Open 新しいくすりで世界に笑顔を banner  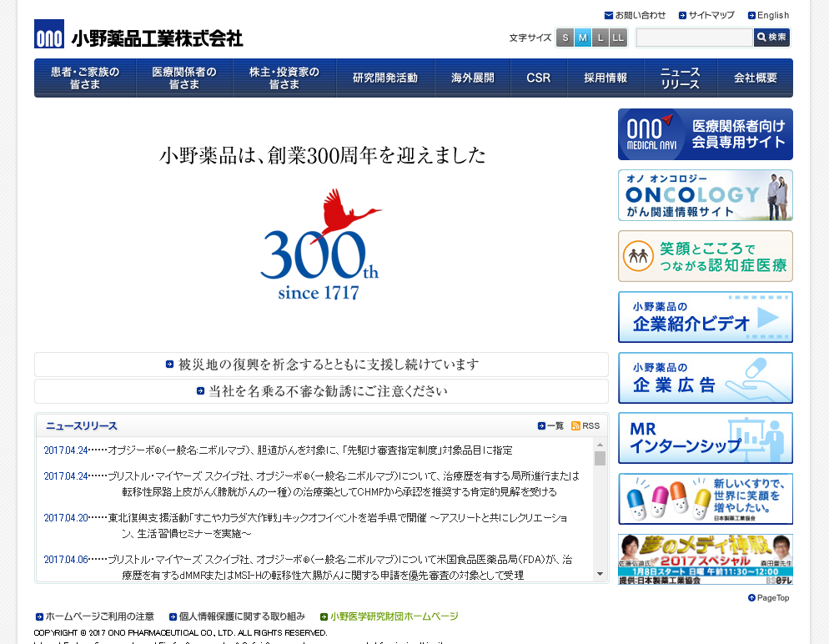(706, 499)
